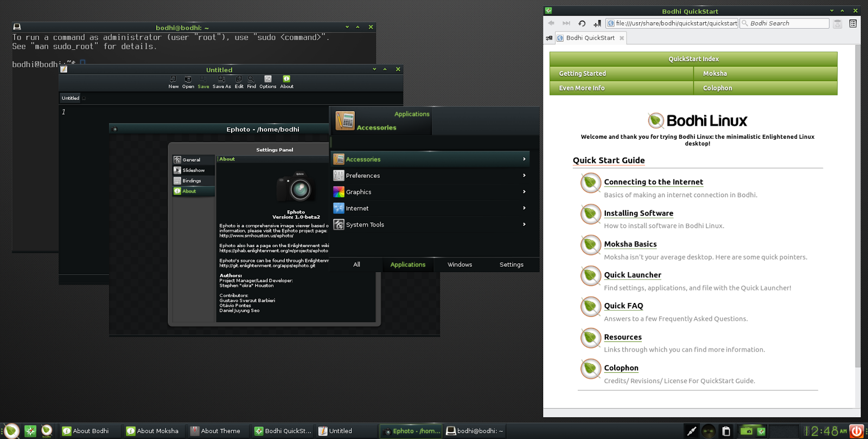Click the Moksha button in the QuickStart Index

tap(765, 74)
